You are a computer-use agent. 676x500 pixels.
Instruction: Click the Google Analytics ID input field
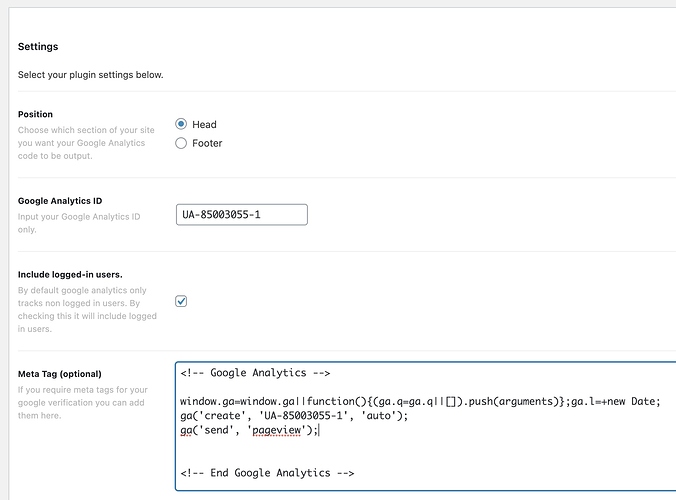pyautogui.click(x=242, y=215)
